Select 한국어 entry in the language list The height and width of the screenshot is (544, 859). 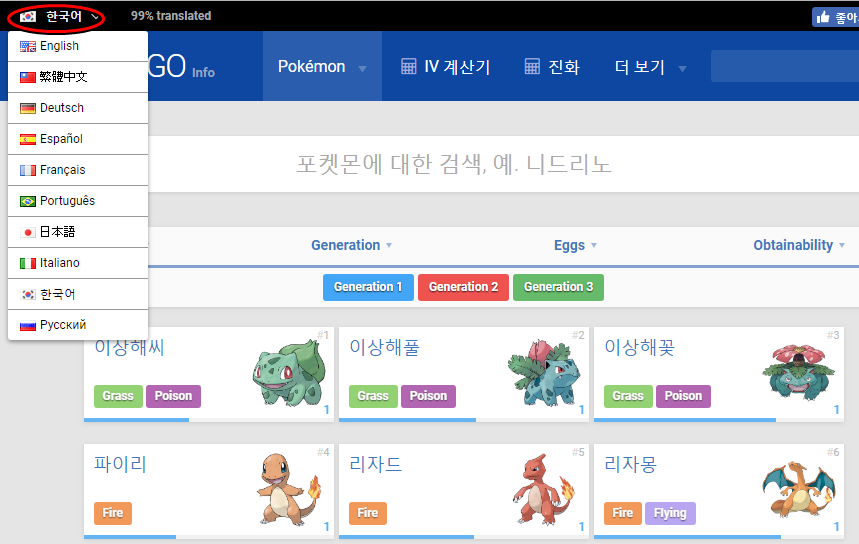tap(78, 294)
